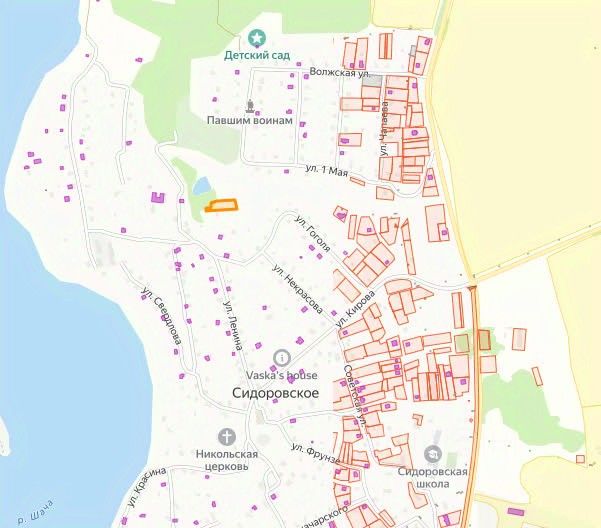Click the Советская ул. street label

tap(354, 395)
